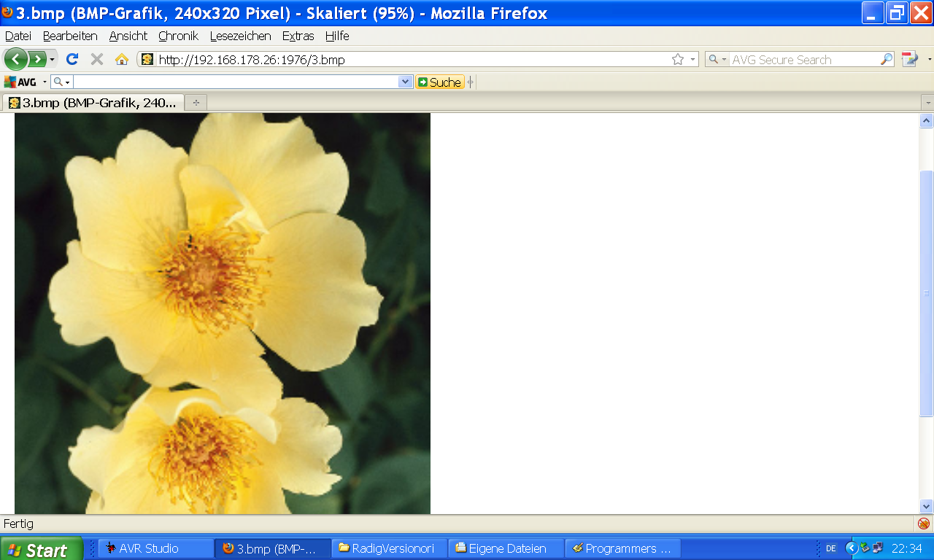Open the Lesezeichen menu
The width and height of the screenshot is (934, 560).
tap(240, 36)
